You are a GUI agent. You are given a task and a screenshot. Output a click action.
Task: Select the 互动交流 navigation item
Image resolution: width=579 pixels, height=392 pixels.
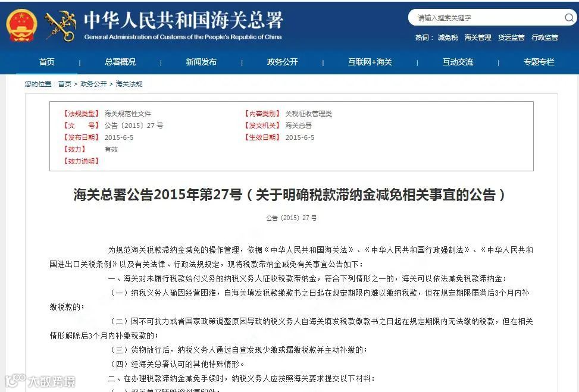pyautogui.click(x=458, y=62)
